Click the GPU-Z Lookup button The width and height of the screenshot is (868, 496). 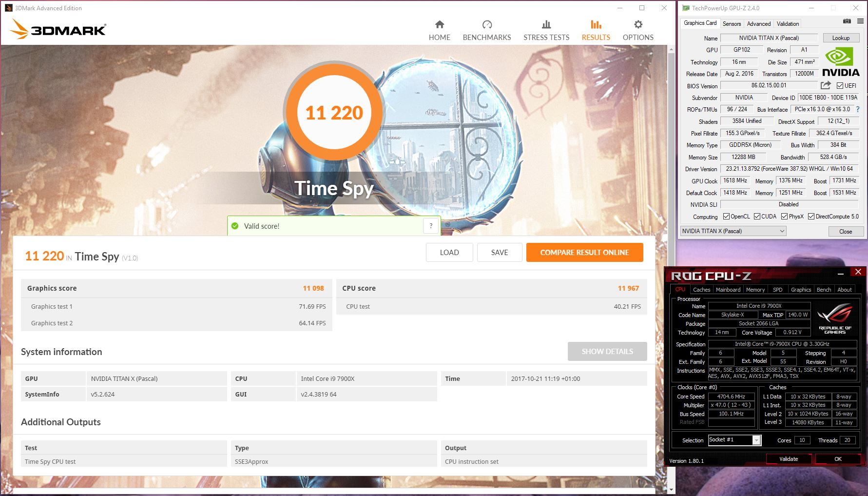(841, 38)
